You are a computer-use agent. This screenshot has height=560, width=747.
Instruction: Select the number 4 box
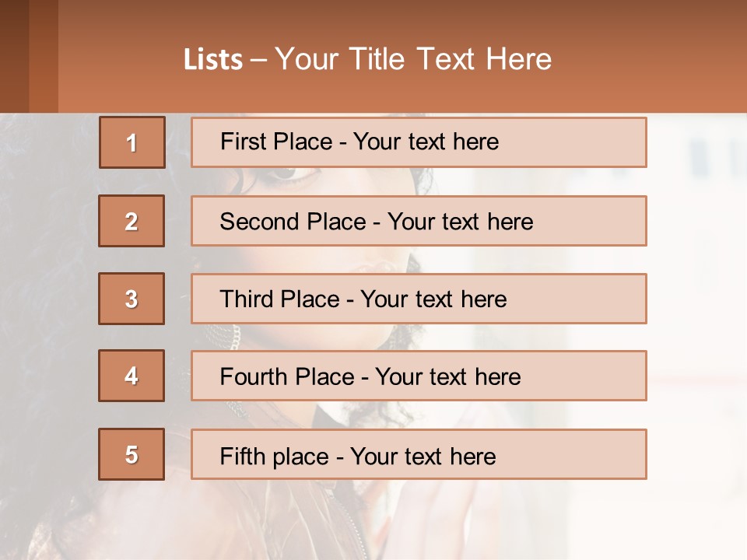(132, 376)
